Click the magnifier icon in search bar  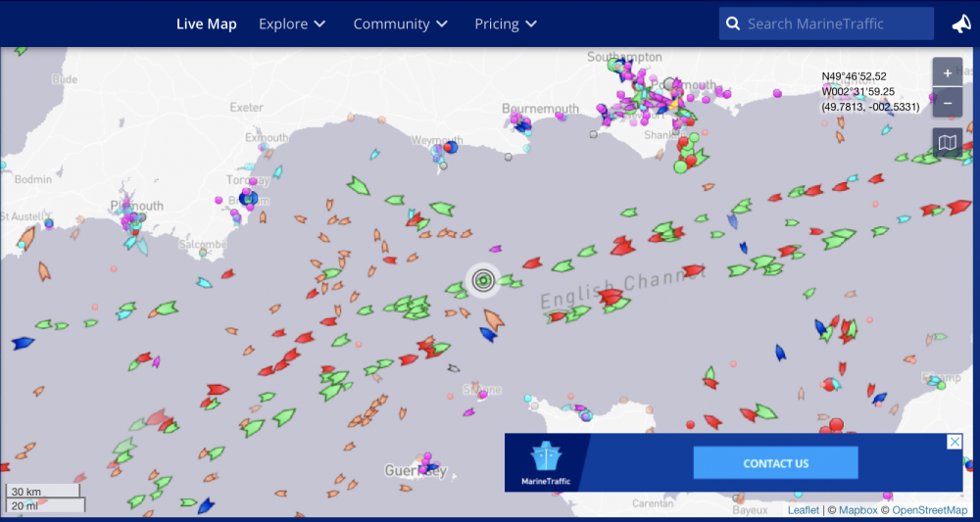733,24
